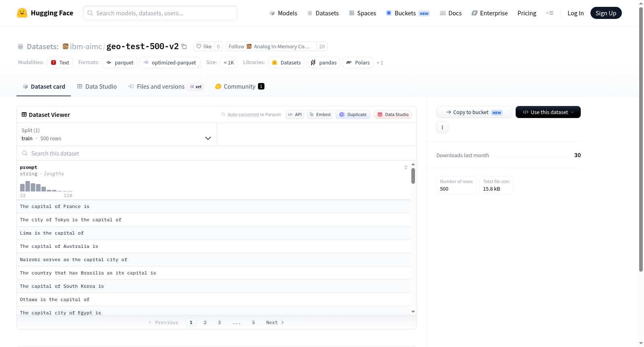The height and width of the screenshot is (347, 644).
Task: Filter by Text modality tag
Action: (x=60, y=62)
